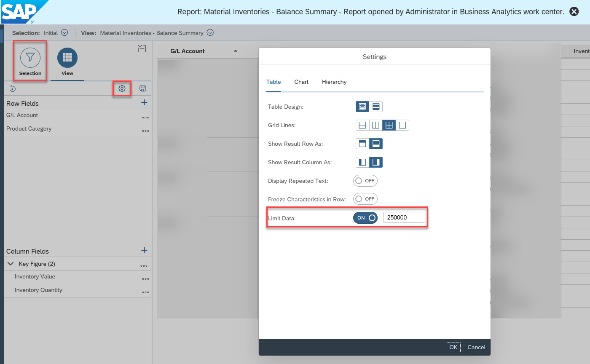Click the Column Fields heading
This screenshot has height=364, width=590.
(27, 251)
